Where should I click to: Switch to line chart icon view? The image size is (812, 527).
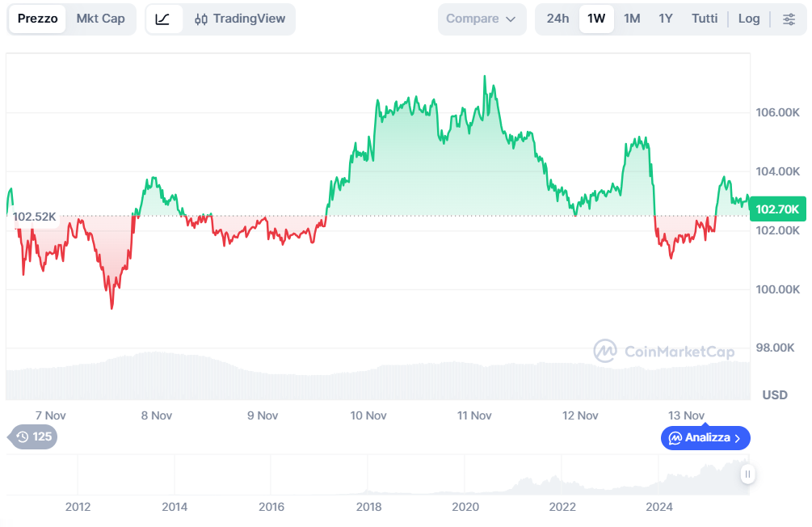[x=162, y=19]
